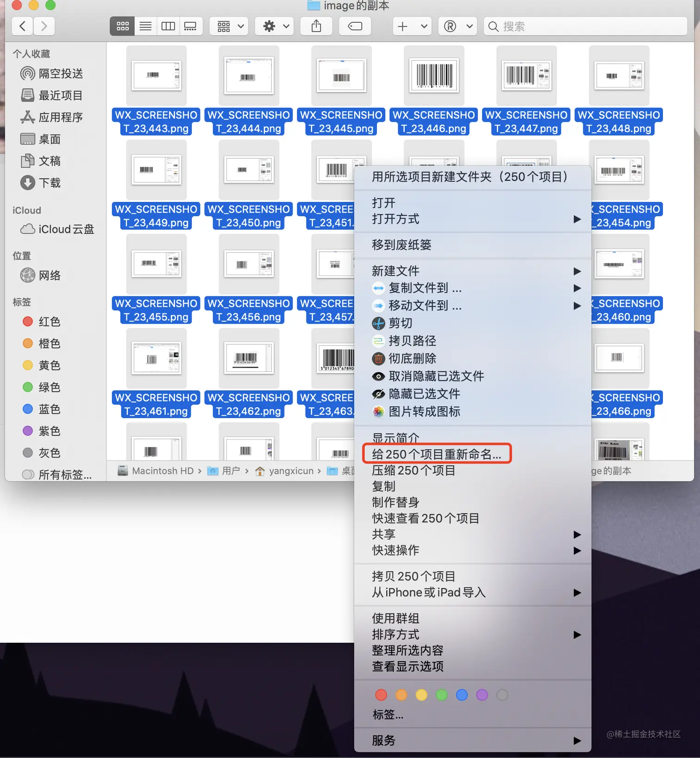Viewport: 700px width, 758px height.
Task: Click the search field
Action: point(585,26)
